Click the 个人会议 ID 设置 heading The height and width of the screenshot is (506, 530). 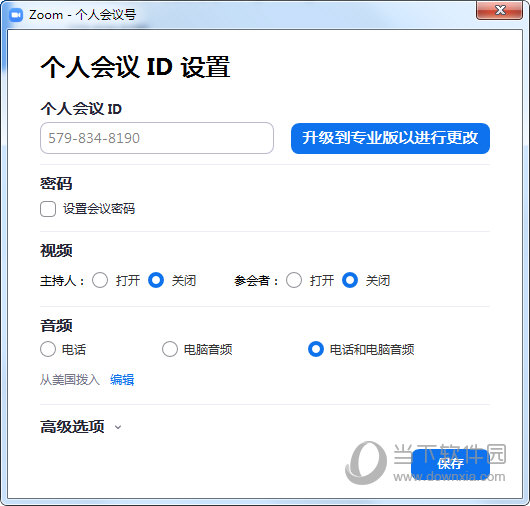135,67
